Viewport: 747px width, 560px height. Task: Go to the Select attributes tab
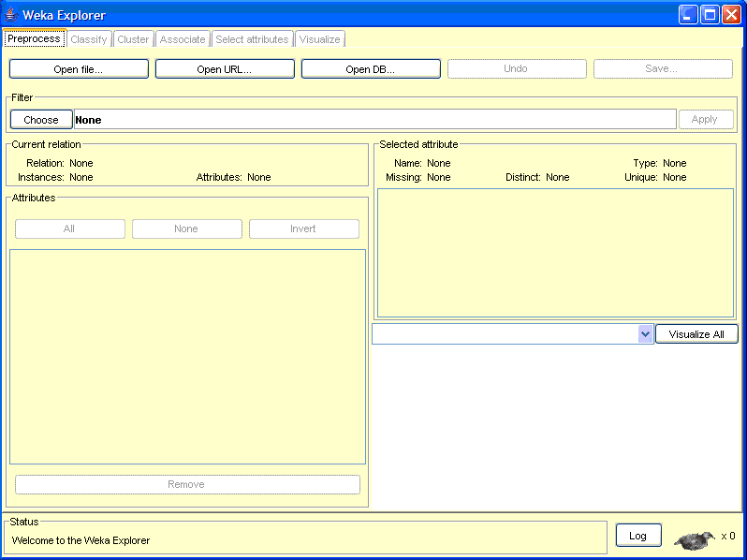pos(252,39)
